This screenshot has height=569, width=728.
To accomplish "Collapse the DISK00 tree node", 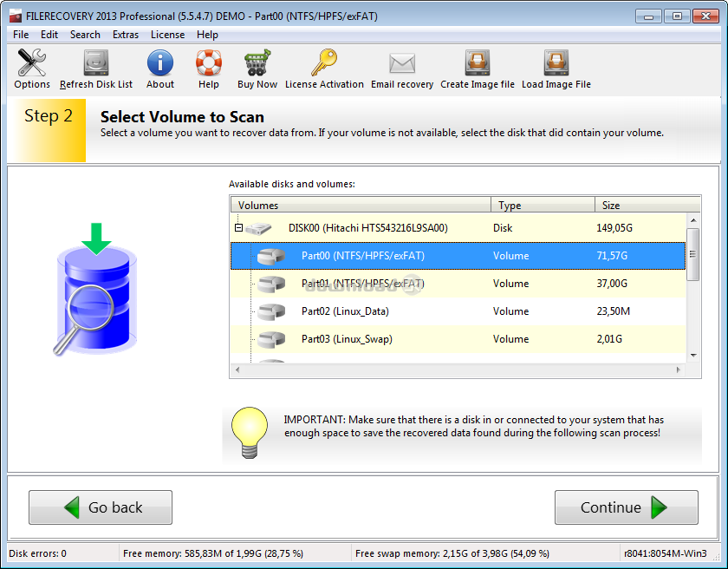I will (x=238, y=228).
